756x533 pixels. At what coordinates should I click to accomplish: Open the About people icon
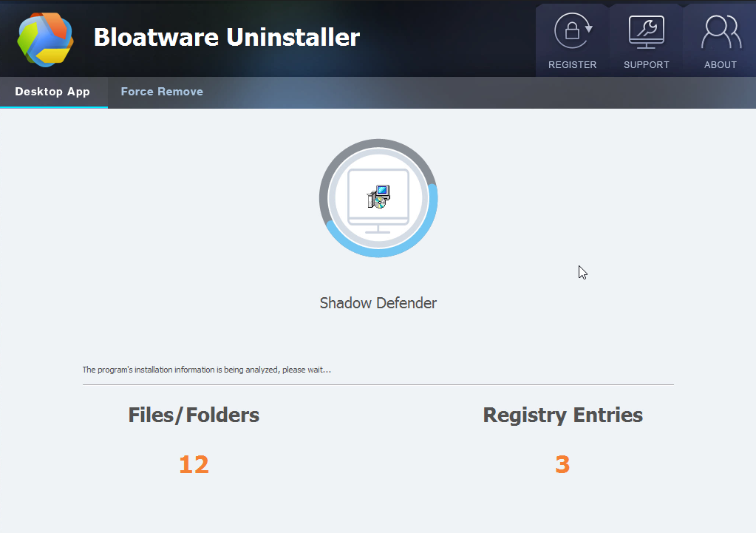721,32
